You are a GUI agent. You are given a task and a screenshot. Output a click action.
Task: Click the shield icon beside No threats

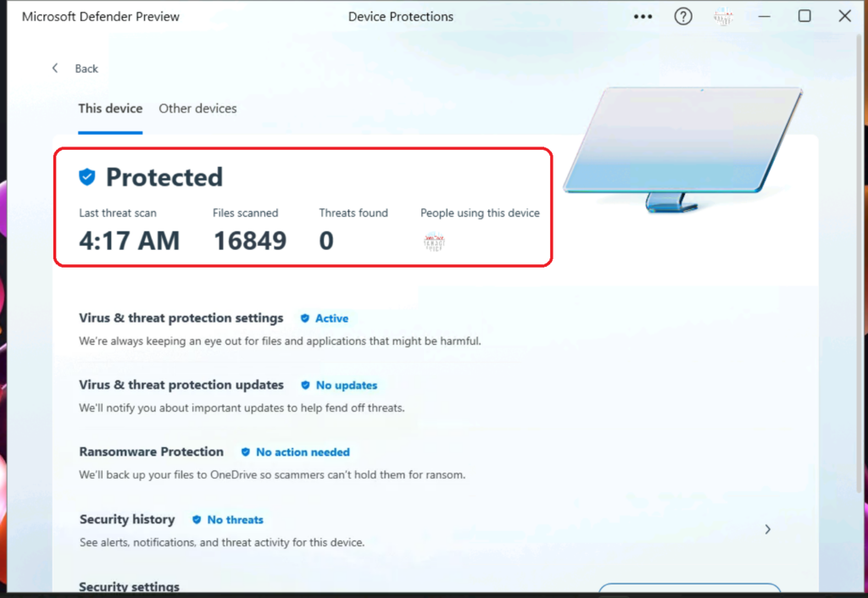click(x=197, y=519)
